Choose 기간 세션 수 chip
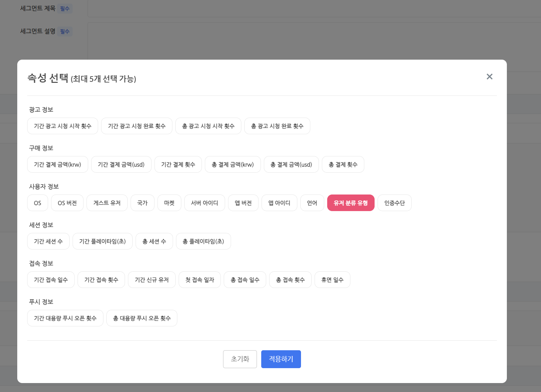The height and width of the screenshot is (392, 541). [x=48, y=241]
